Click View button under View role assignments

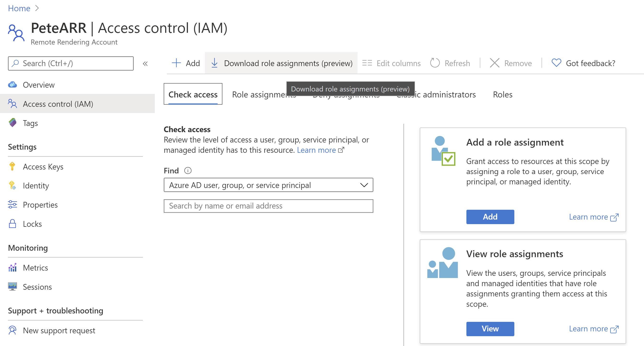tap(490, 329)
